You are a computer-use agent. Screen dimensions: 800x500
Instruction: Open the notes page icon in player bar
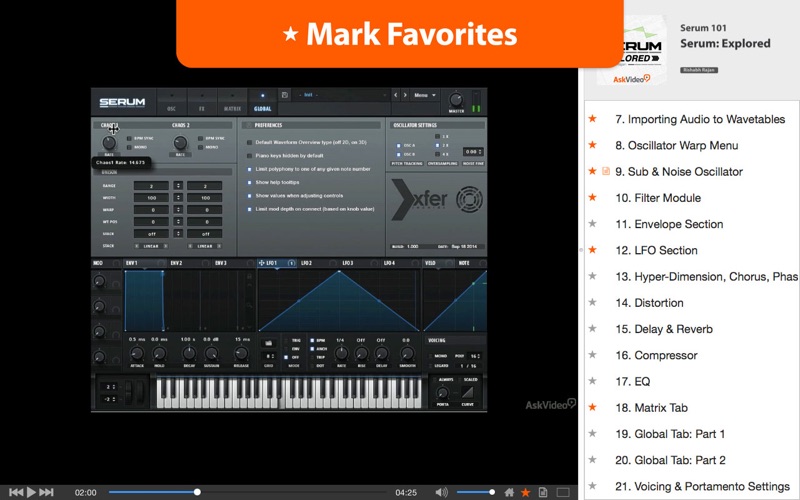click(543, 492)
